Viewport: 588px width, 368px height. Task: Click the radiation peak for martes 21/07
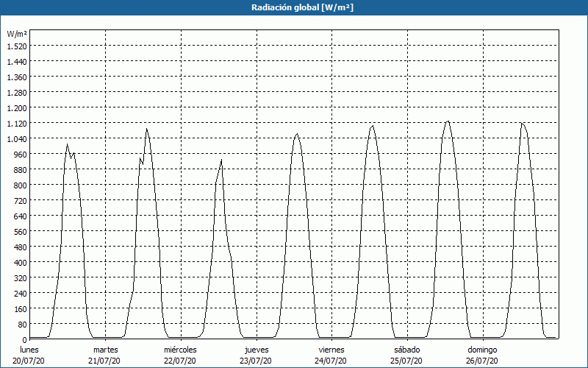[x=146, y=129]
